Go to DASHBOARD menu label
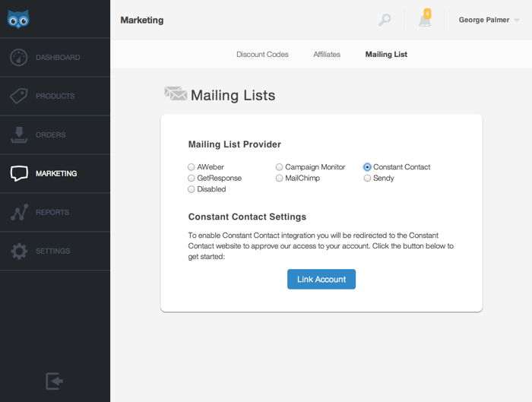 [x=58, y=57]
